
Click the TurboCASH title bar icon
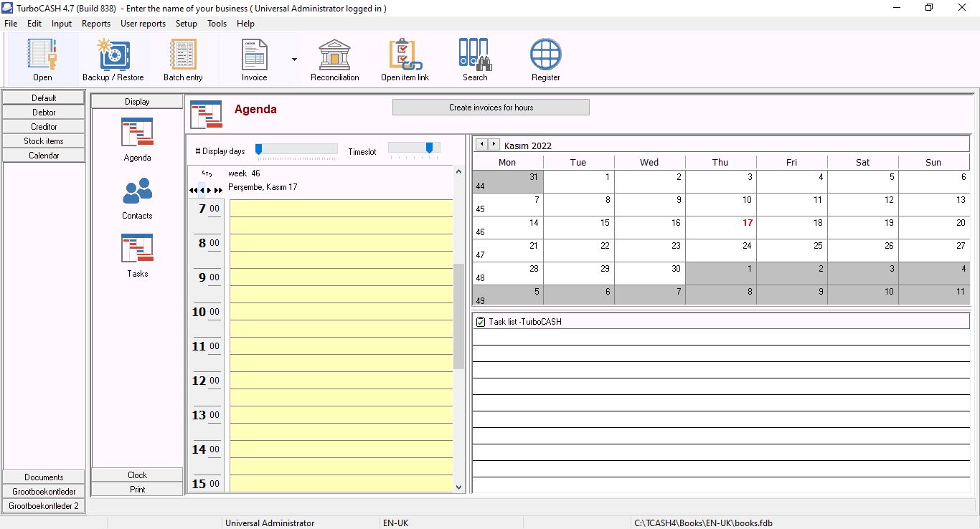(x=8, y=8)
